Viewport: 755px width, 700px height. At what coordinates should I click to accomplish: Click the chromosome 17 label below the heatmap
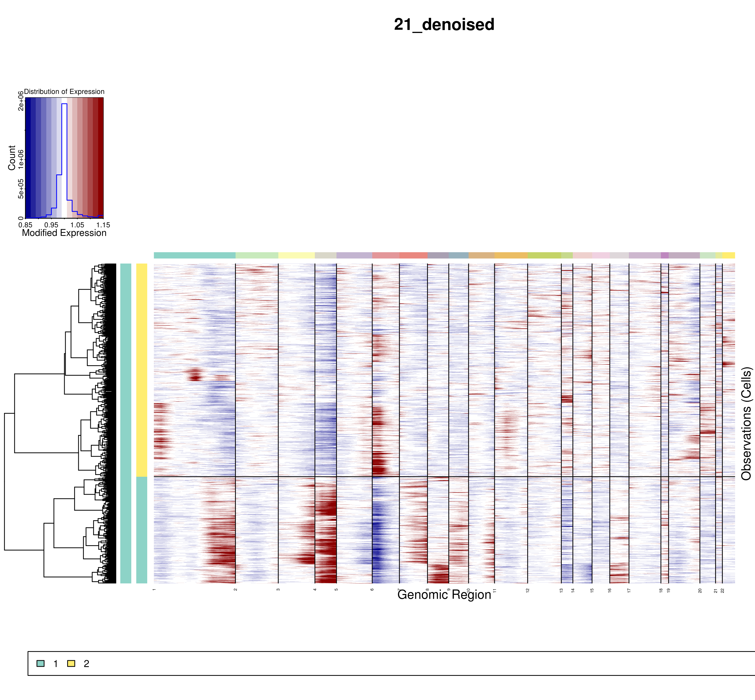point(629,591)
